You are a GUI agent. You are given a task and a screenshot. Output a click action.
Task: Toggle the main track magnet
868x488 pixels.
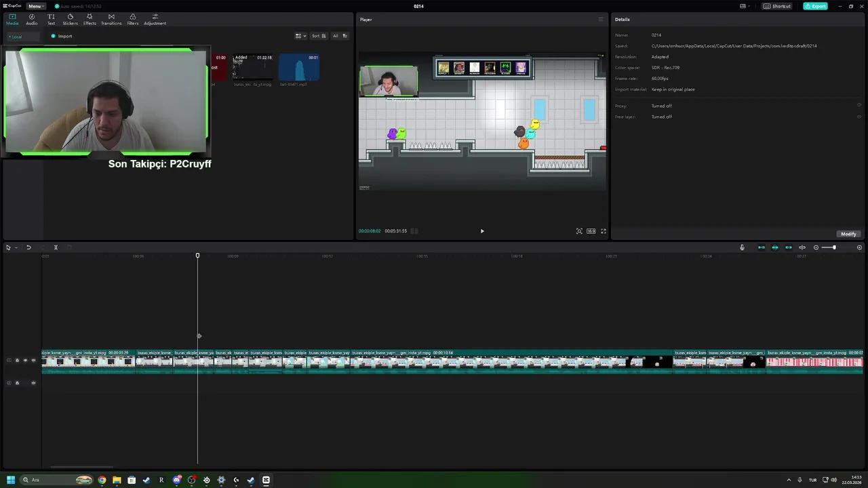762,247
